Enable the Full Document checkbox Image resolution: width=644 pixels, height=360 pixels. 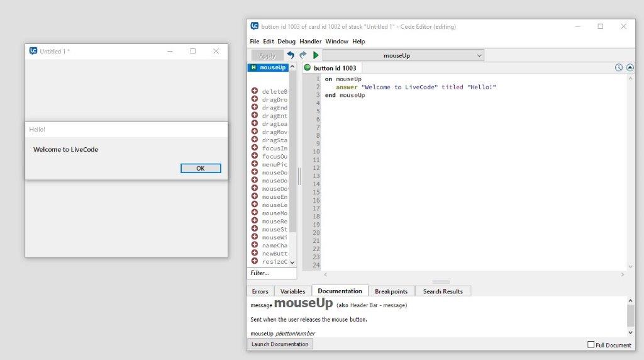click(591, 345)
